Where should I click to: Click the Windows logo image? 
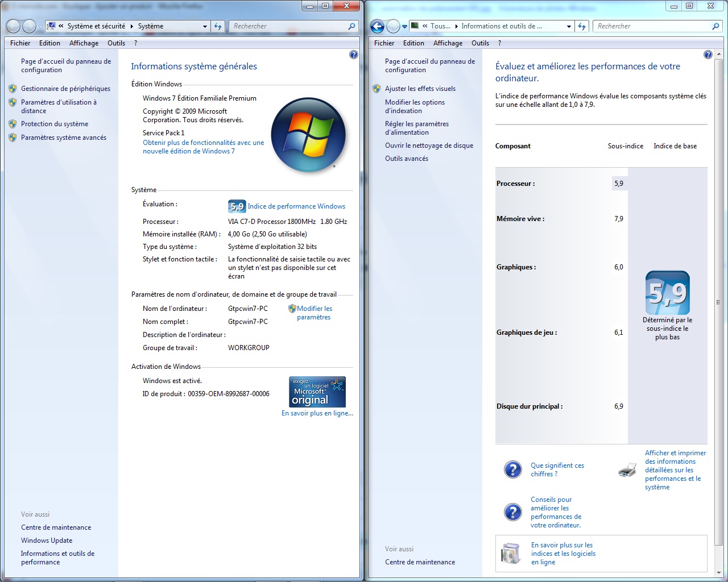tap(308, 134)
